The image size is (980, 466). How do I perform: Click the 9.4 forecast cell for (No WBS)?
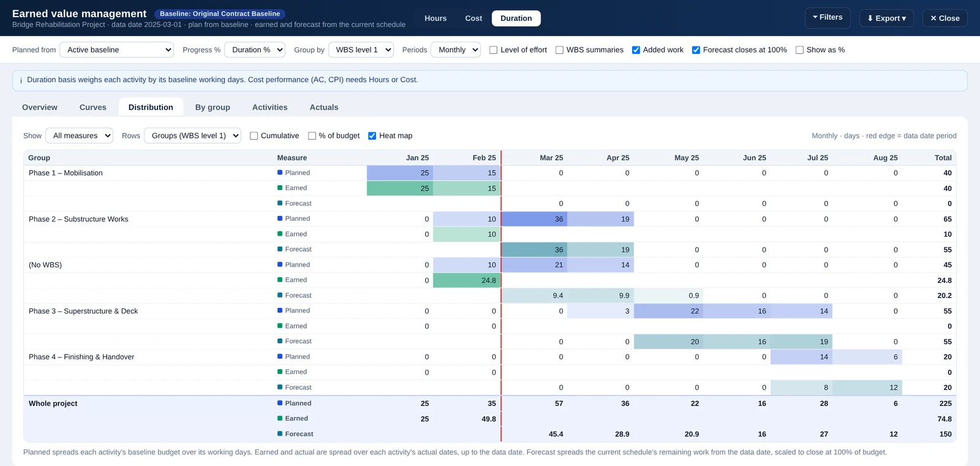point(535,296)
